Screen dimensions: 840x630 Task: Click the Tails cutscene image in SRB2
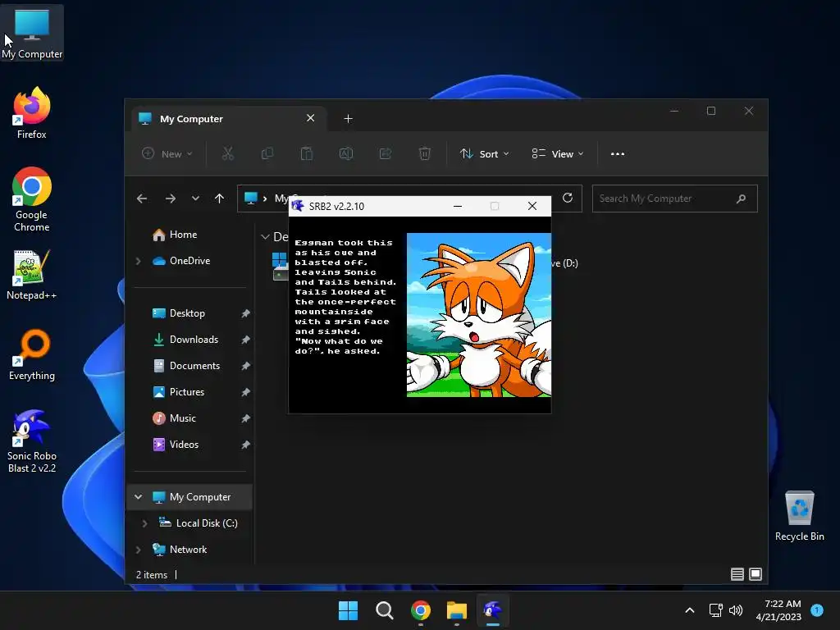[x=478, y=315]
